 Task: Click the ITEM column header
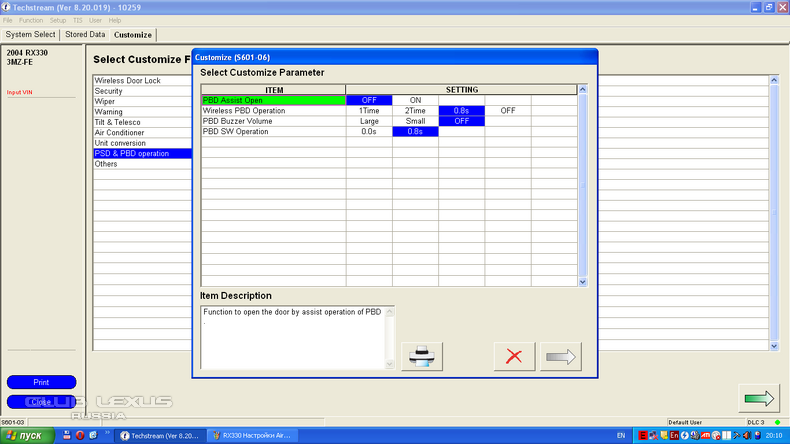274,90
